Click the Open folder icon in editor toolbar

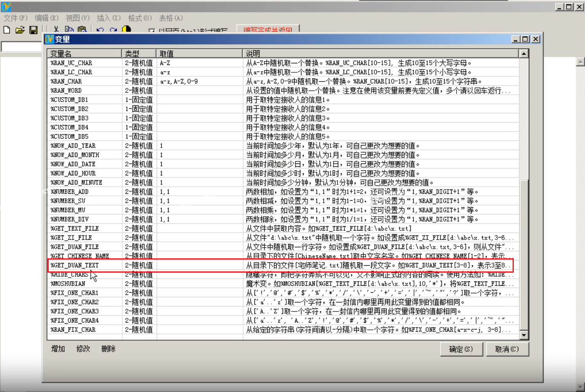click(20, 30)
